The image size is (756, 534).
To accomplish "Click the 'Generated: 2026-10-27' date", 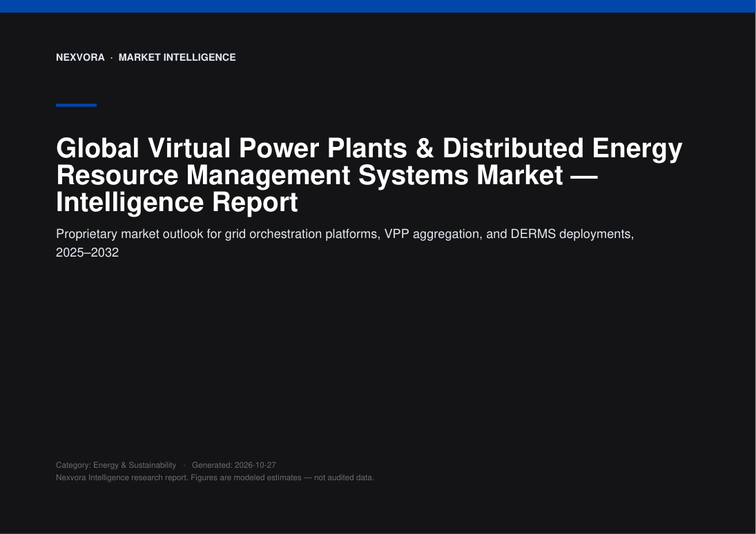I will coord(234,465).
